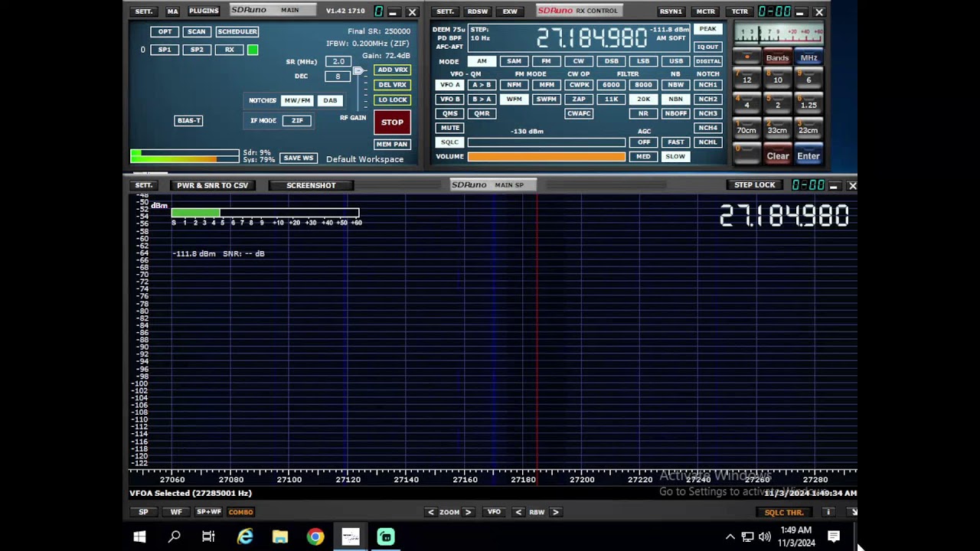Choose the 12 meter band key
The height and width of the screenshot is (551, 980).
click(746, 79)
